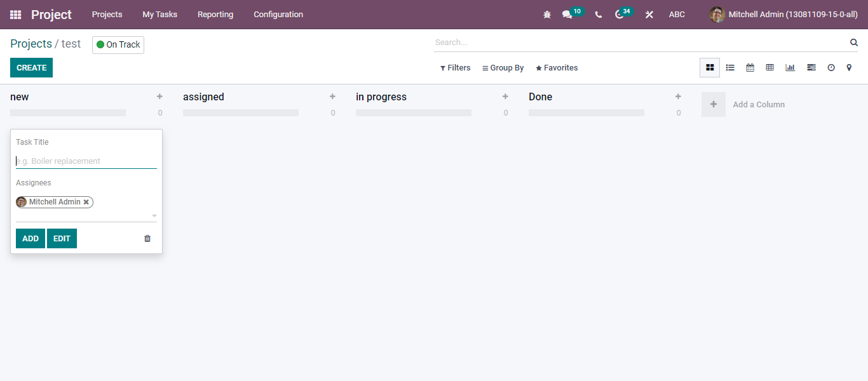This screenshot has height=381, width=868.
Task: Expand the Assignees dropdown arrow
Action: coord(154,216)
